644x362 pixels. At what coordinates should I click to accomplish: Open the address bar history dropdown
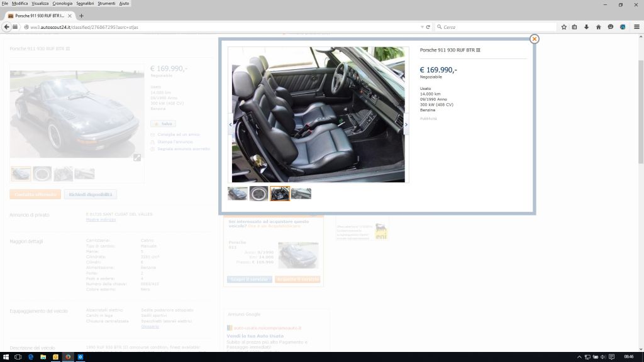[422, 27]
